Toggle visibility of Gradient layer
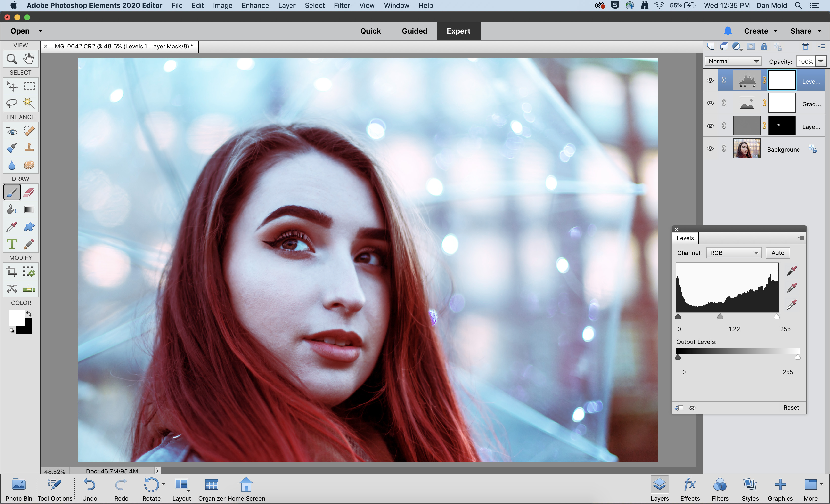Viewport: 830px width, 504px height. click(x=710, y=103)
